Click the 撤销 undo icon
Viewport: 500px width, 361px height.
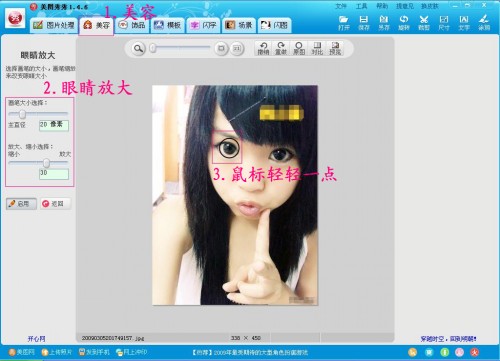(263, 48)
